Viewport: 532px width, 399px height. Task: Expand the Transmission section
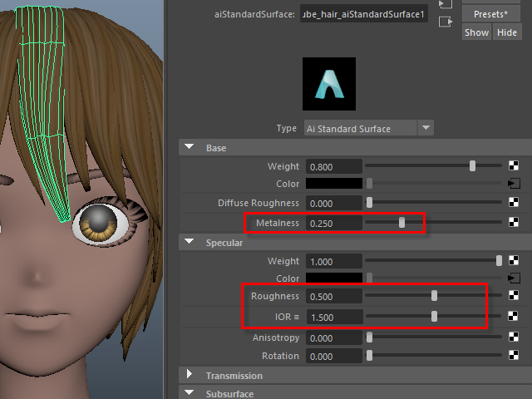click(x=190, y=376)
